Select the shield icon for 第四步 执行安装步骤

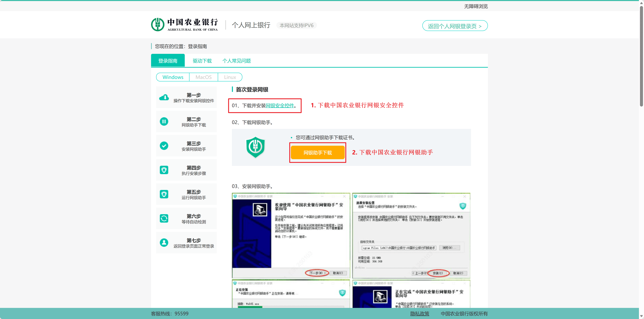(x=164, y=170)
